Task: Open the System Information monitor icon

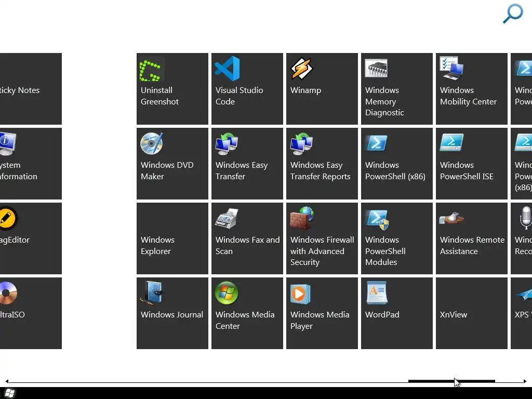Action: click(7, 144)
